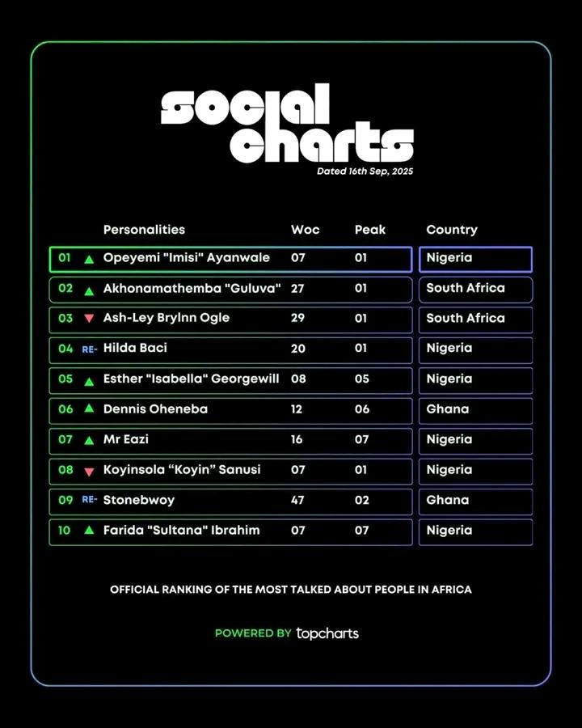This screenshot has height=728, width=582.
Task: Click the South Africa box for Ash-Ley Brylnn Ogle
Action: 475,319
